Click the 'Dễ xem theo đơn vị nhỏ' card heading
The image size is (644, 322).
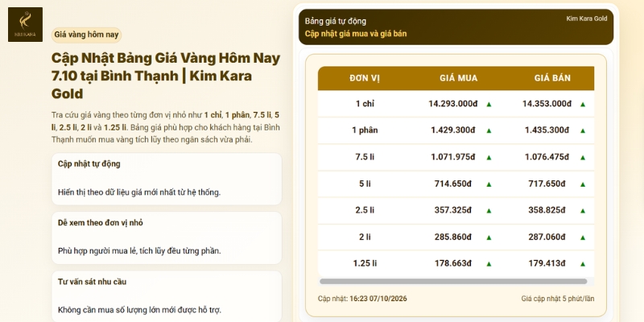point(100,223)
